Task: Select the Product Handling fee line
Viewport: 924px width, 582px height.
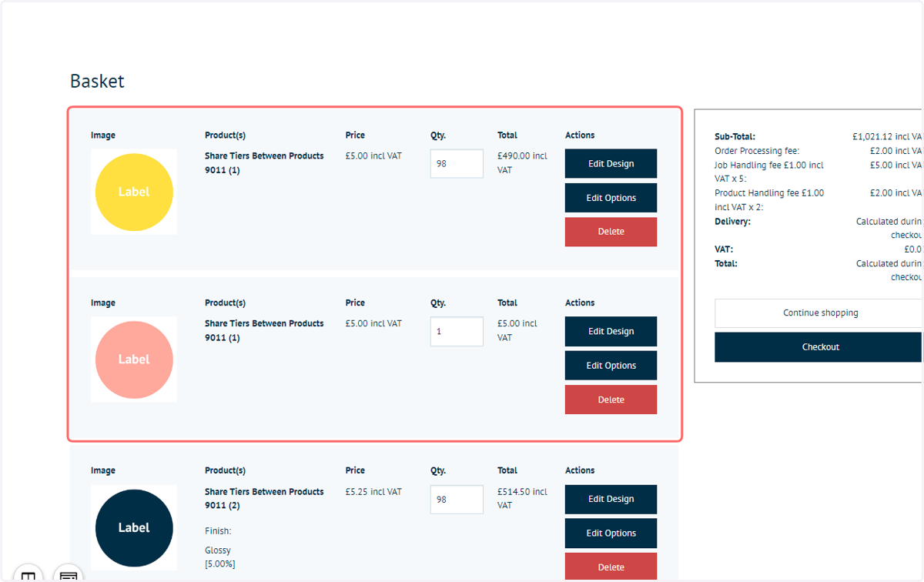Action: pyautogui.click(x=769, y=200)
